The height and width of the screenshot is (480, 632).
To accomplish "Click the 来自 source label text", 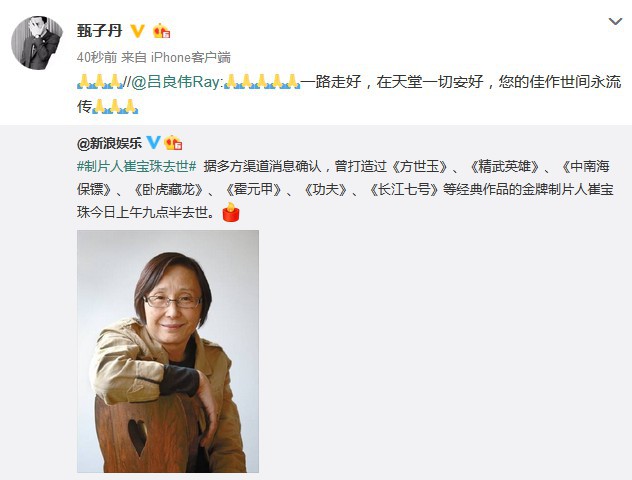I will 133,58.
